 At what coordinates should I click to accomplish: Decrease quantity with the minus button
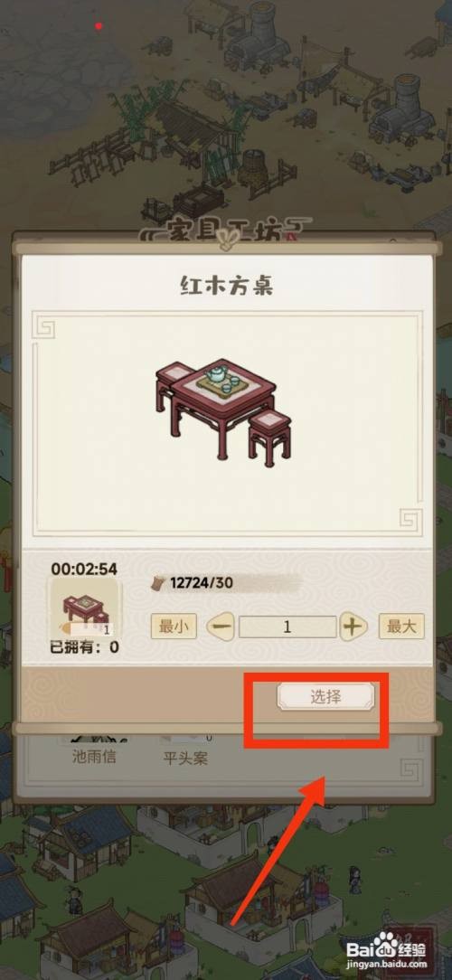tap(221, 627)
